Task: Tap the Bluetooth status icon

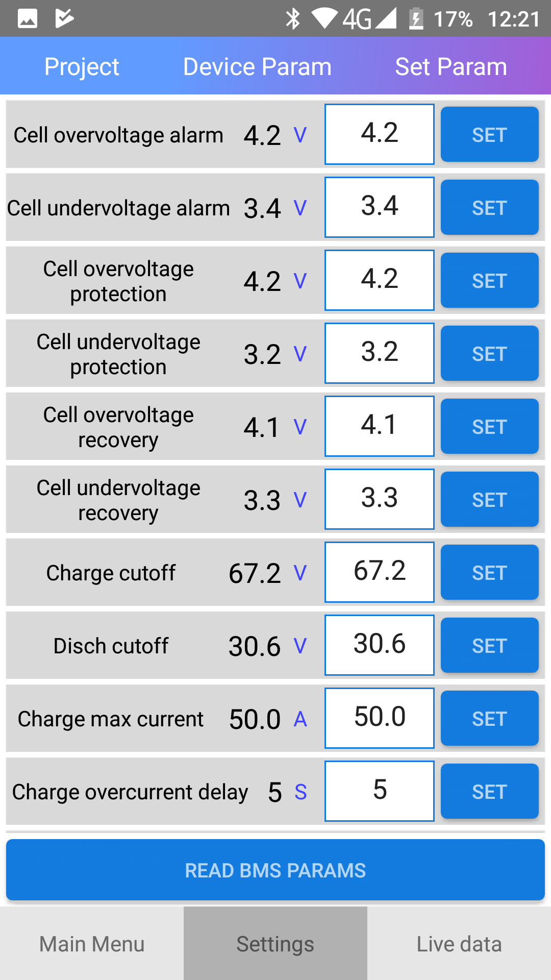Action: pyautogui.click(x=293, y=19)
